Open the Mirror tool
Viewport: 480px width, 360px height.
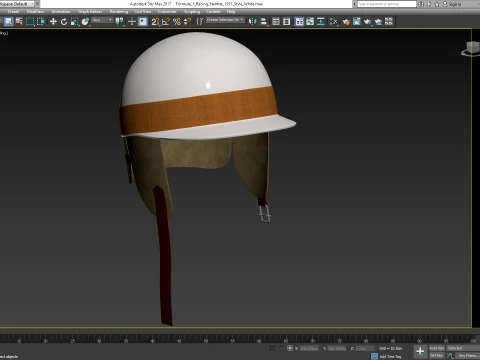click(x=252, y=22)
